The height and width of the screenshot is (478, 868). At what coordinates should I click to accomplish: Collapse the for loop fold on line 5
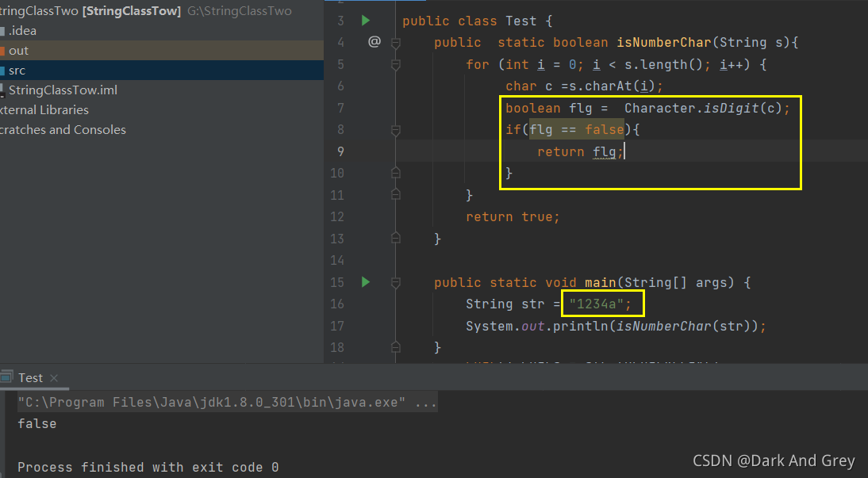pyautogui.click(x=396, y=65)
